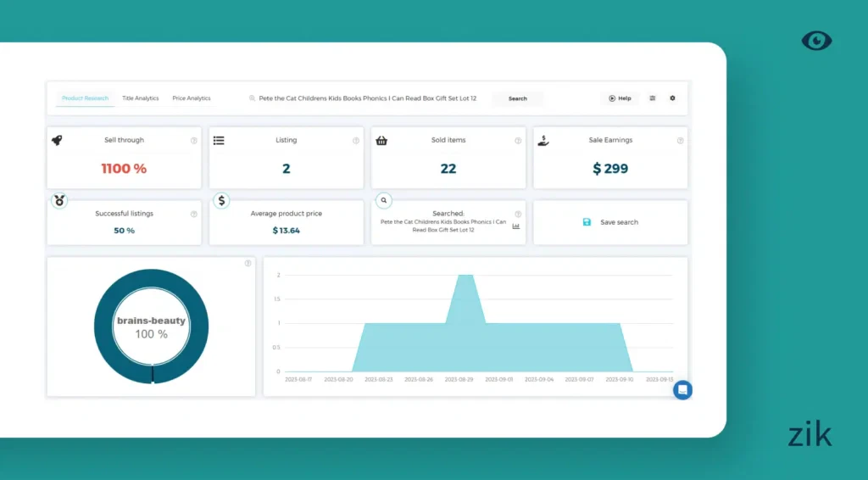
Task: Click the Save search disk icon
Action: (587, 222)
